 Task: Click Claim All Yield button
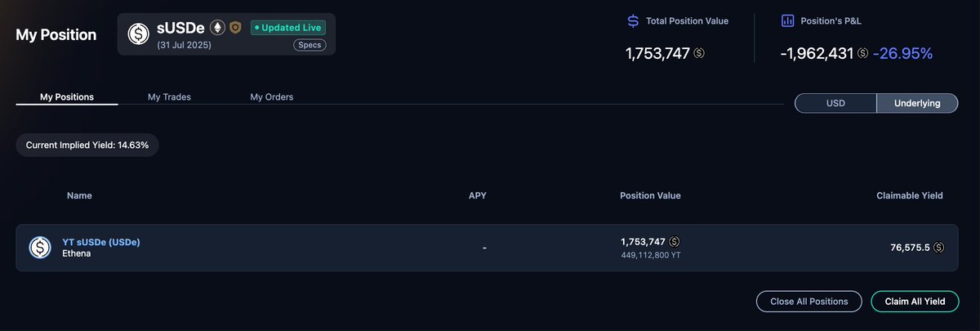(915, 302)
